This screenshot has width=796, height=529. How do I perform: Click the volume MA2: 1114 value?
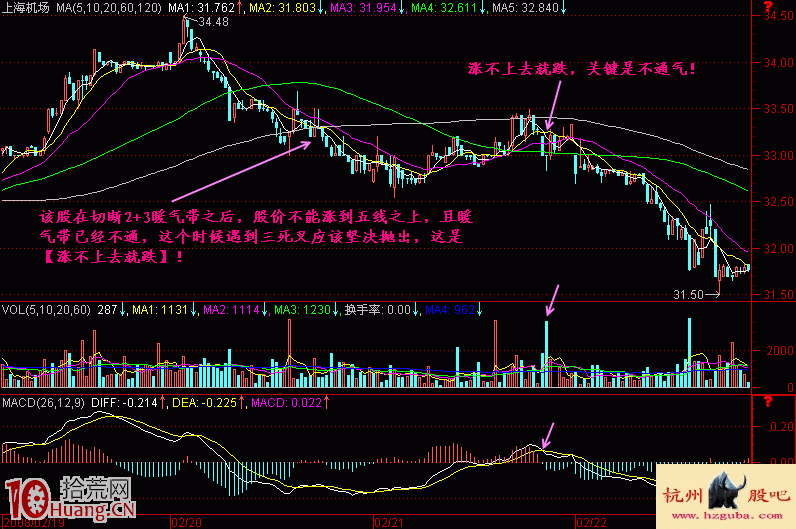[x=231, y=310]
